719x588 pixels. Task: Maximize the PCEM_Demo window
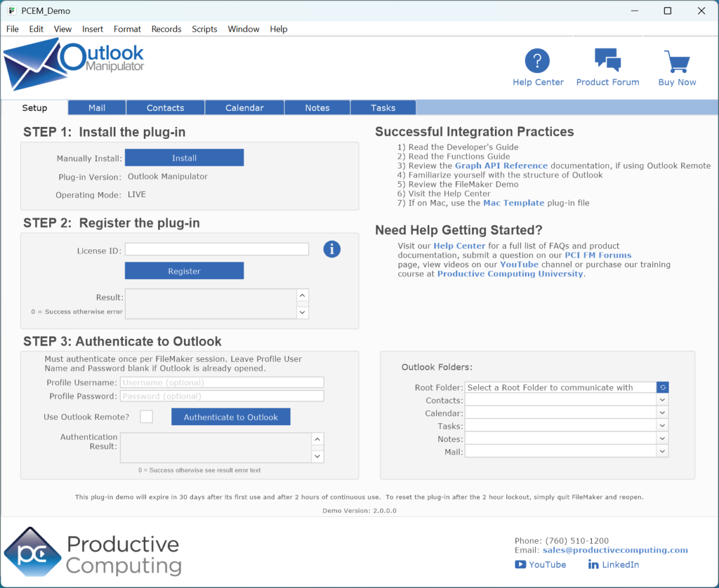[x=667, y=11]
